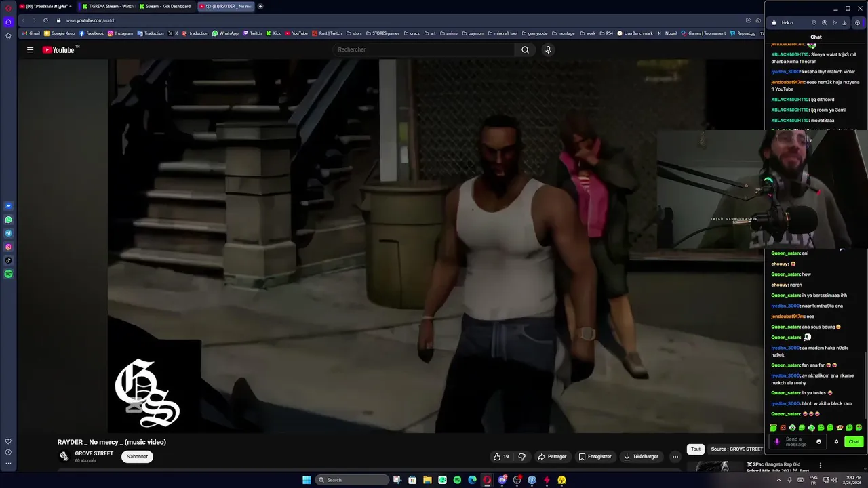The height and width of the screenshot is (488, 868).
Task: Download video with Télécharger button
Action: 641,457
